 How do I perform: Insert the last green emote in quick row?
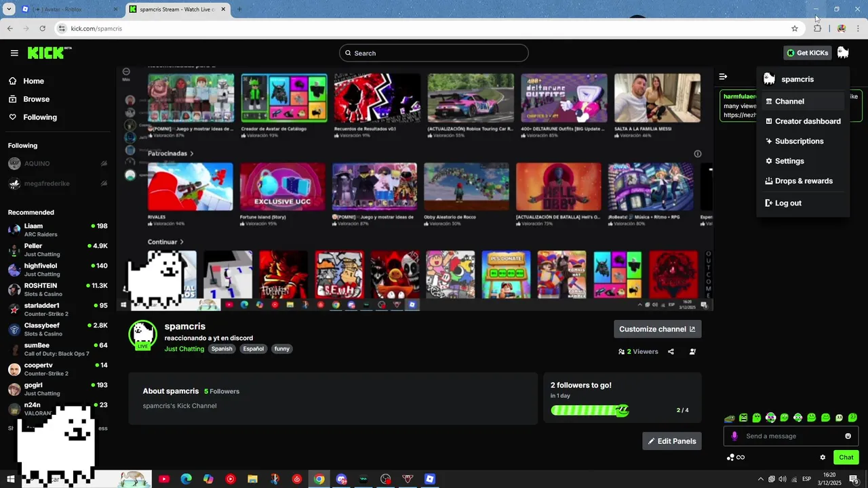pyautogui.click(x=852, y=418)
